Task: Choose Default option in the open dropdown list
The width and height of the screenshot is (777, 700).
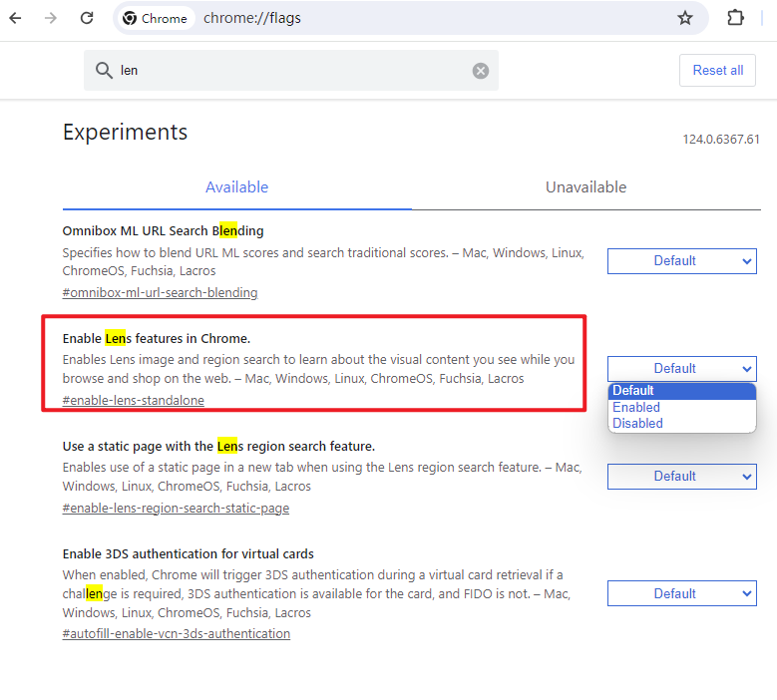Action: tap(634, 391)
